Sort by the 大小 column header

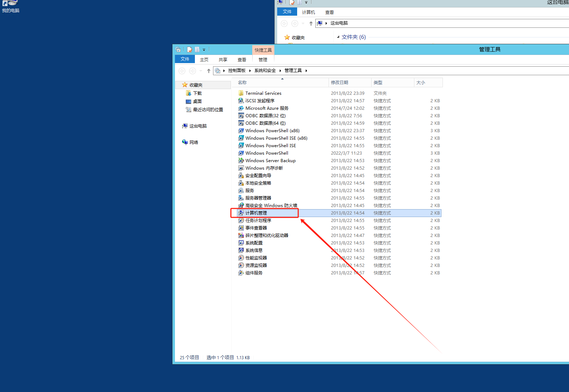click(x=428, y=82)
